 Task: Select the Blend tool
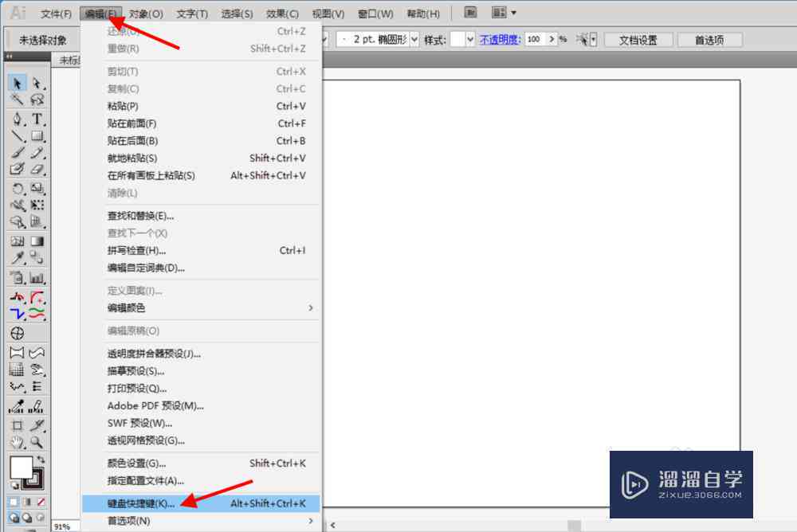[x=37, y=257]
